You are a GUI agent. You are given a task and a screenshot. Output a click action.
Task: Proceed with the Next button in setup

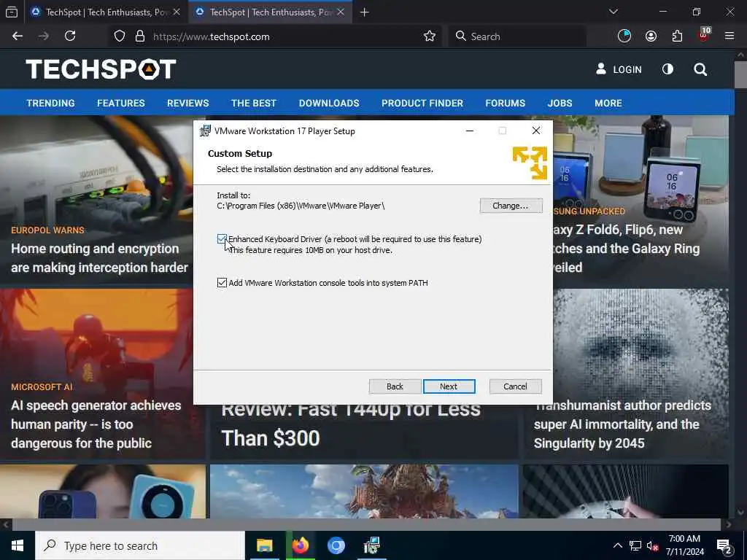[x=449, y=386]
